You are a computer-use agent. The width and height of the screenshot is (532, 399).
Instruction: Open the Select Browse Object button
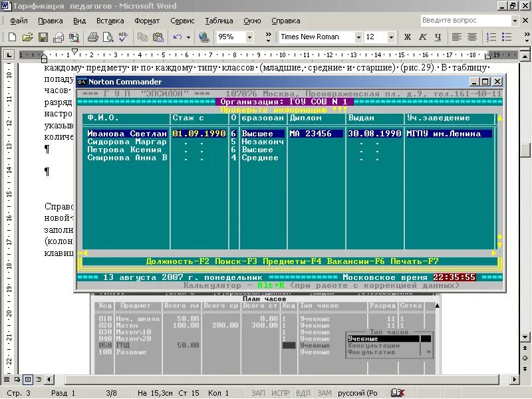click(525, 358)
